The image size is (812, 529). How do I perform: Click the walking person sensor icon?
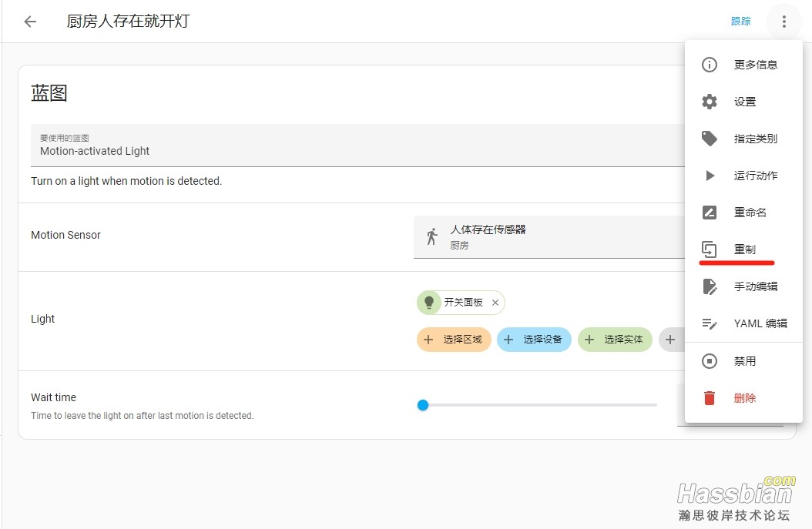tap(432, 236)
